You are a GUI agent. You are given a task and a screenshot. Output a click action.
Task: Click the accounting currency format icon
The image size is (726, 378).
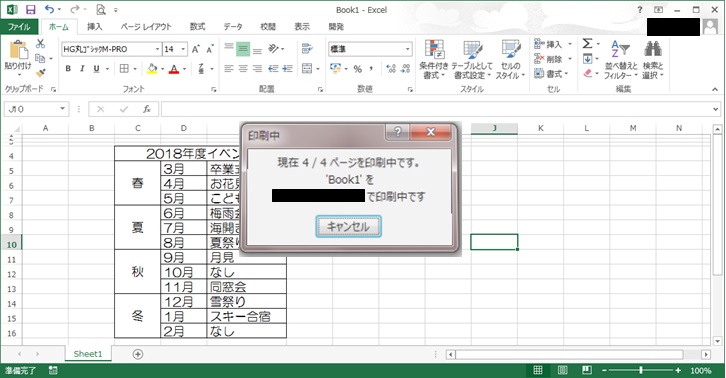(x=335, y=69)
